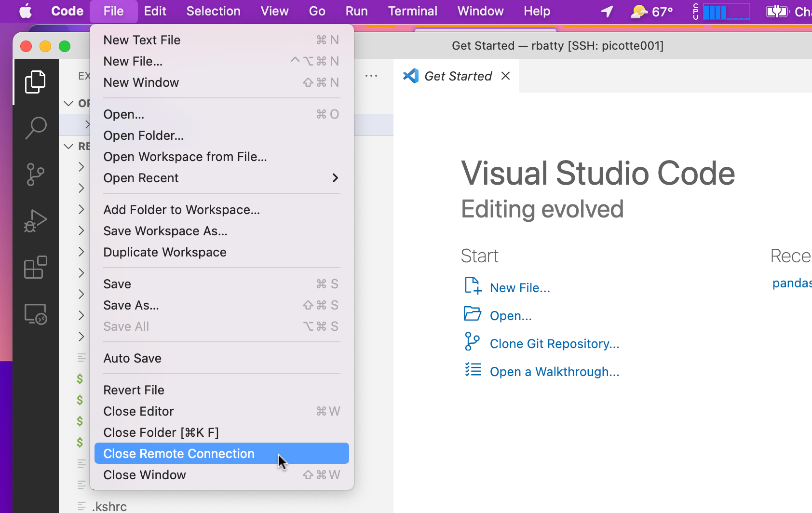Open the View menu
The width and height of the screenshot is (812, 513).
tap(274, 11)
